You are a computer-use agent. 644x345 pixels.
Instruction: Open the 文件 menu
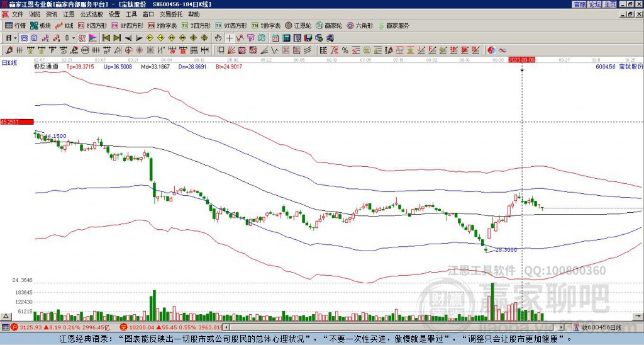click(x=18, y=14)
